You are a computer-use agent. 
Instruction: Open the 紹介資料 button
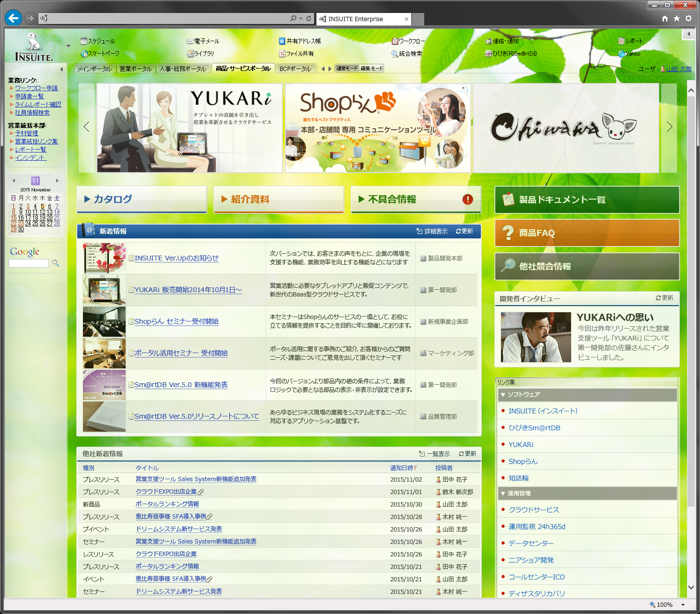tap(279, 200)
